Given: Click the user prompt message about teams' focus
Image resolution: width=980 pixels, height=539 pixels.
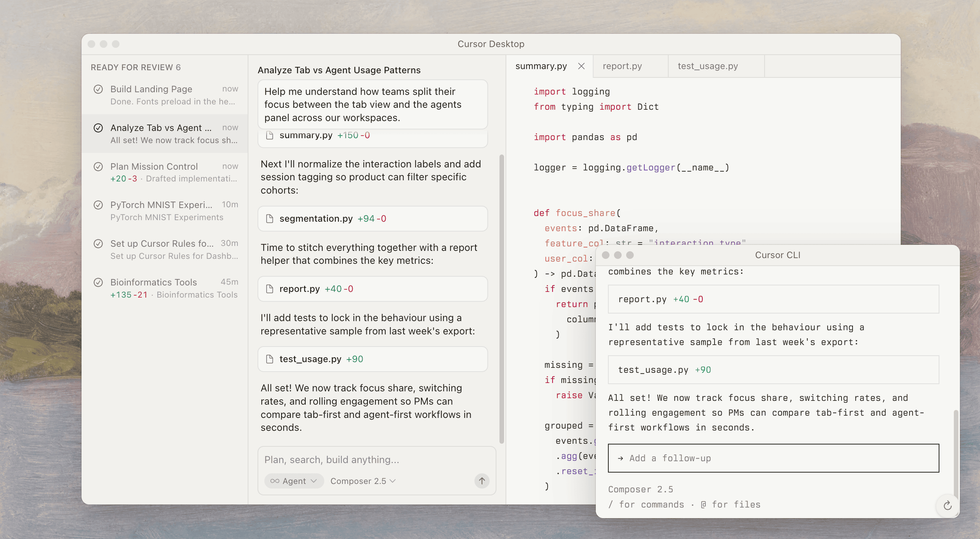Looking at the screenshot, I should (x=372, y=104).
